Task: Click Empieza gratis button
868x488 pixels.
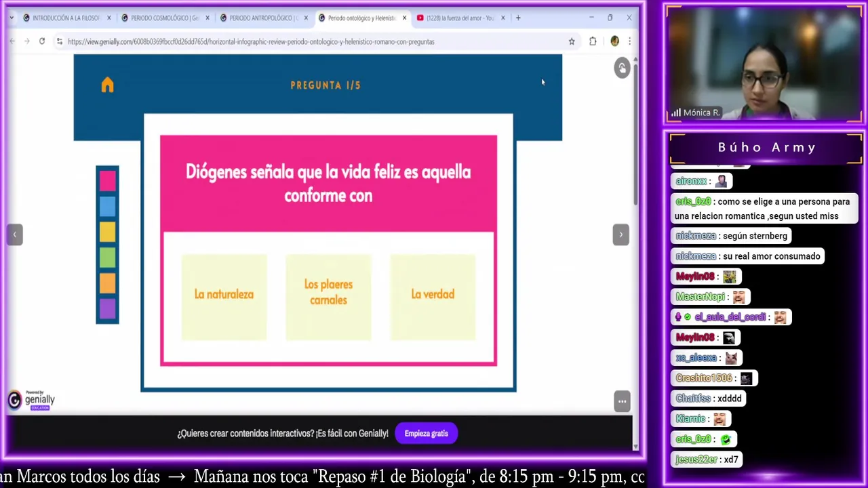Action: 426,434
